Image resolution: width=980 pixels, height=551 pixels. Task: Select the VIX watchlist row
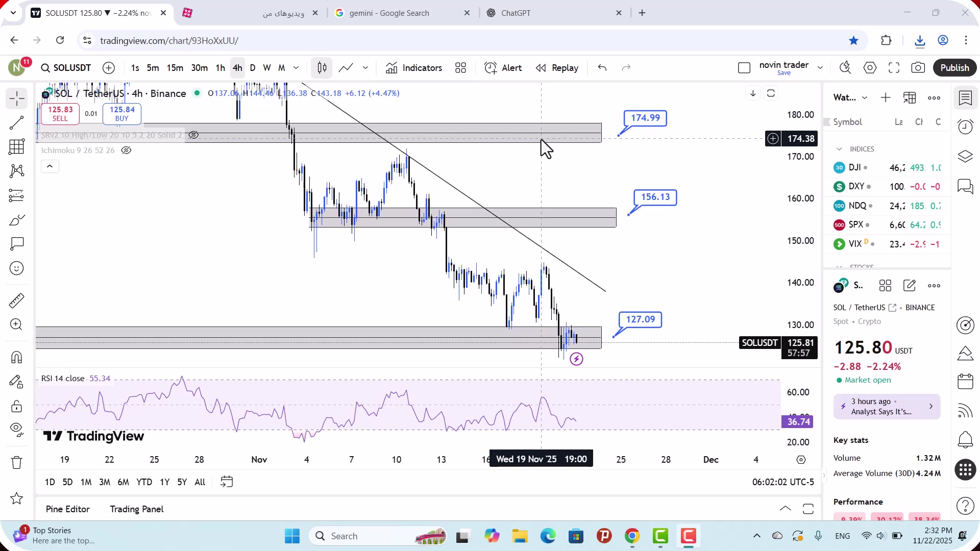coord(887,244)
